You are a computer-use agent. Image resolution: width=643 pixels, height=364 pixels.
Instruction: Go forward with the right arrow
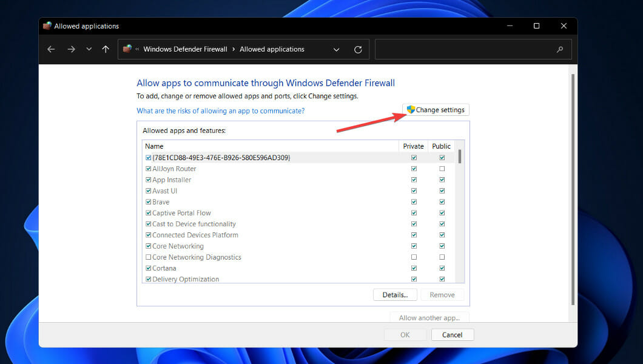pos(72,49)
